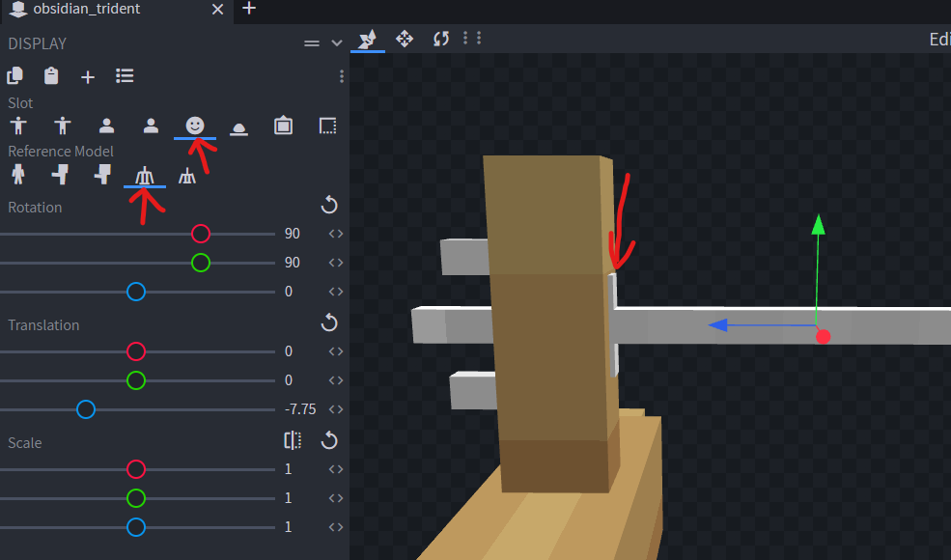Image resolution: width=951 pixels, height=560 pixels.
Task: Choose the first Reference Model player figure
Action: [x=17, y=175]
